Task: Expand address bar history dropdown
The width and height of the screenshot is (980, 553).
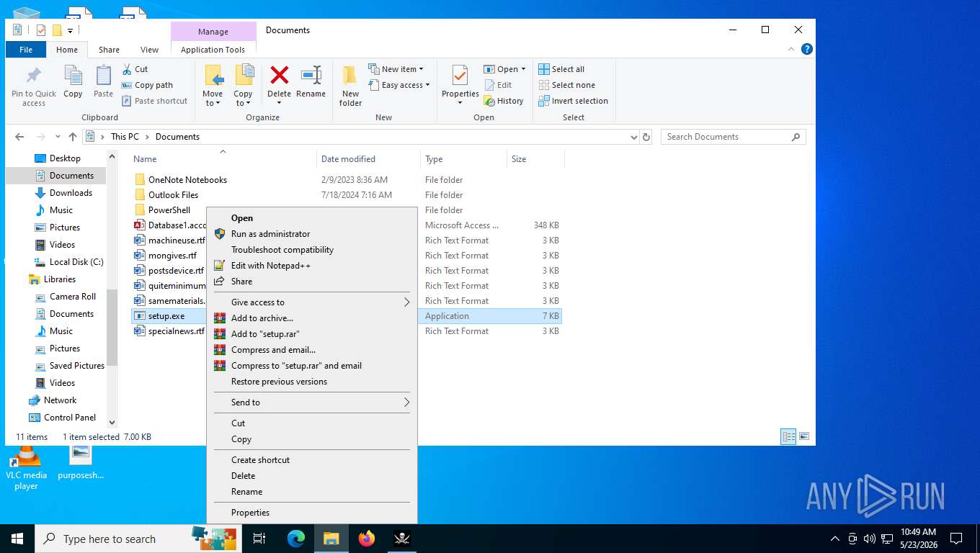Action: click(633, 137)
